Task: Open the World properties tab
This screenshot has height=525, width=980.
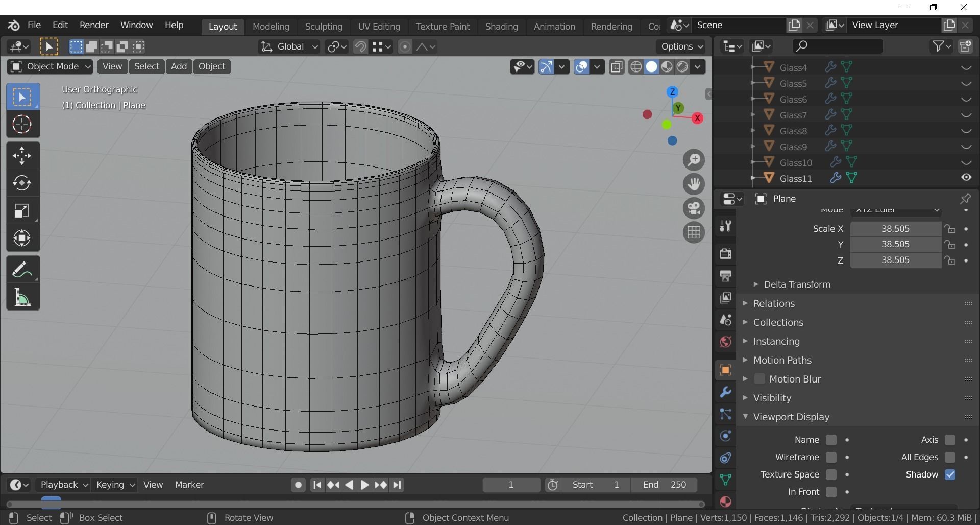Action: coord(725,342)
